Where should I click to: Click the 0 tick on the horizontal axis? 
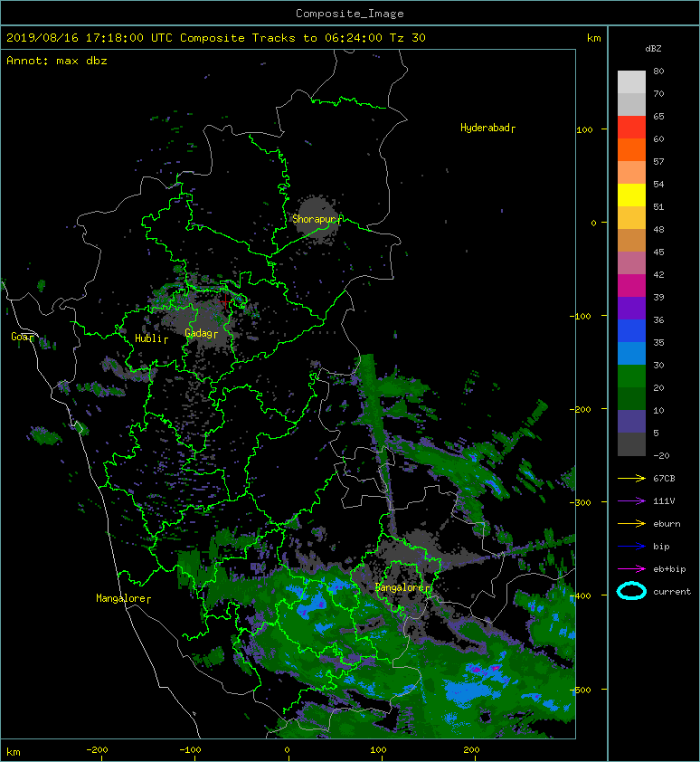click(287, 750)
